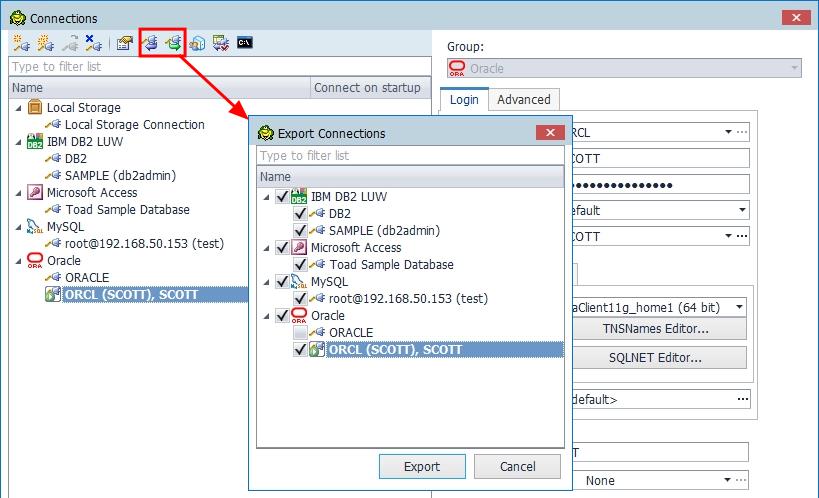Select the Local Storage folder icon

35,108
